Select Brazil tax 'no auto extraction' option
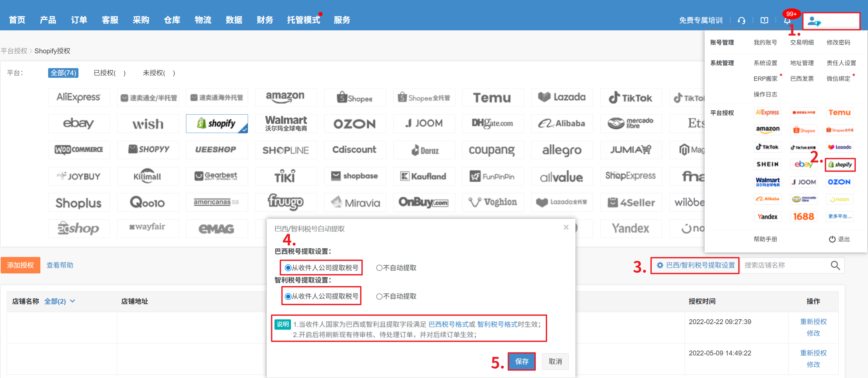 point(379,268)
